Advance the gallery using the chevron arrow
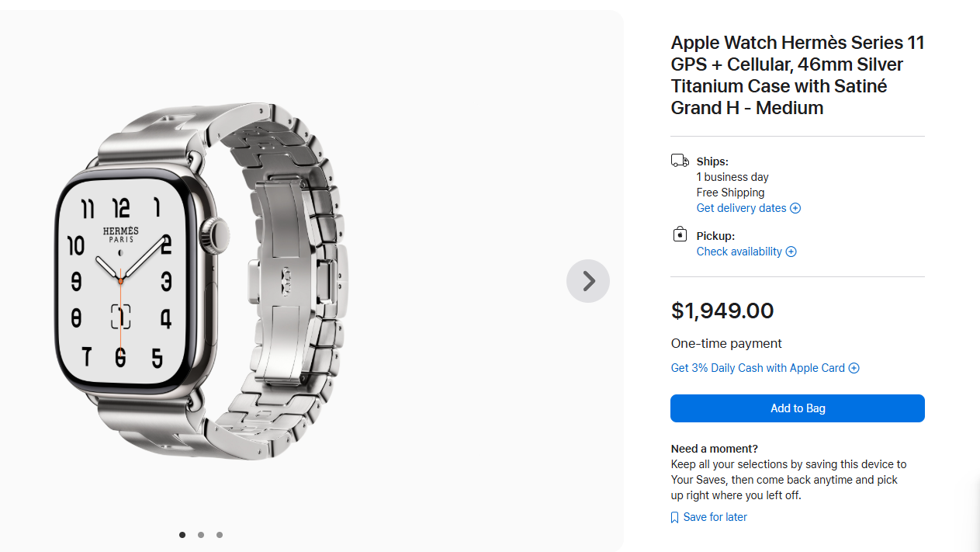Viewport: 980px width, 552px height. 587,280
